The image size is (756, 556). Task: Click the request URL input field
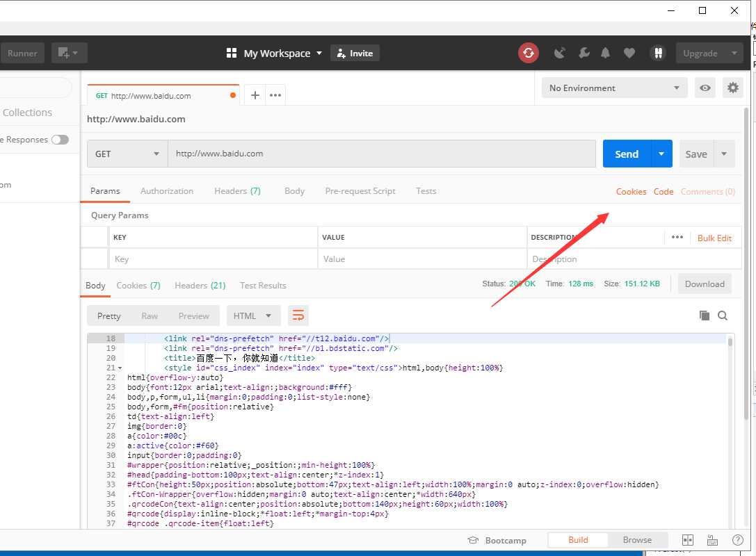point(382,154)
